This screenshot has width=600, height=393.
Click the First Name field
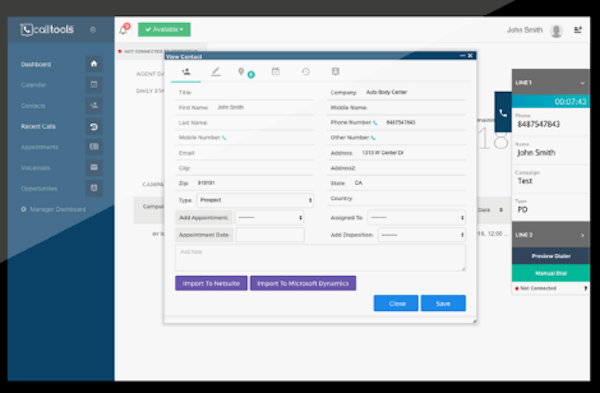(x=245, y=108)
